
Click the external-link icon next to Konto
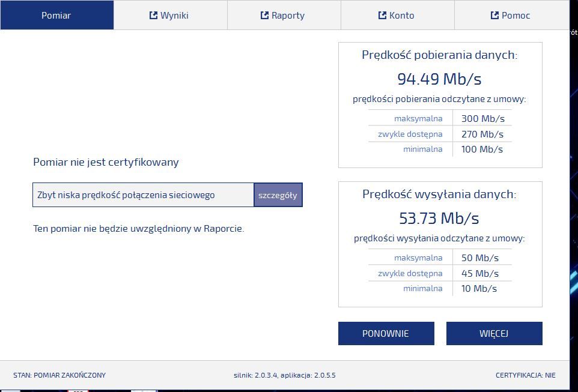pos(382,15)
